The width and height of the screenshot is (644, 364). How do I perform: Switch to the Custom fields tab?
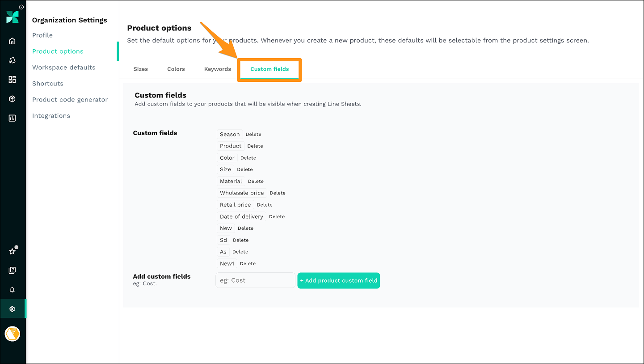click(269, 69)
